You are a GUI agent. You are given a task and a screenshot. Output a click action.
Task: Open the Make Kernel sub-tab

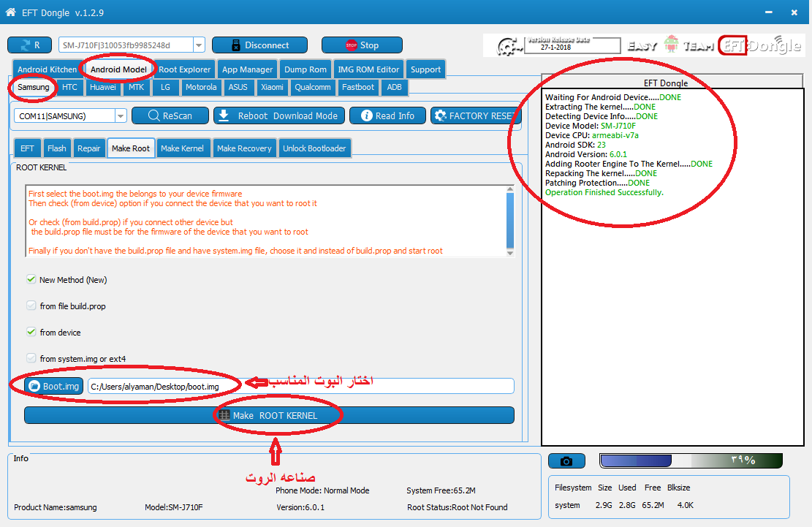(x=182, y=148)
